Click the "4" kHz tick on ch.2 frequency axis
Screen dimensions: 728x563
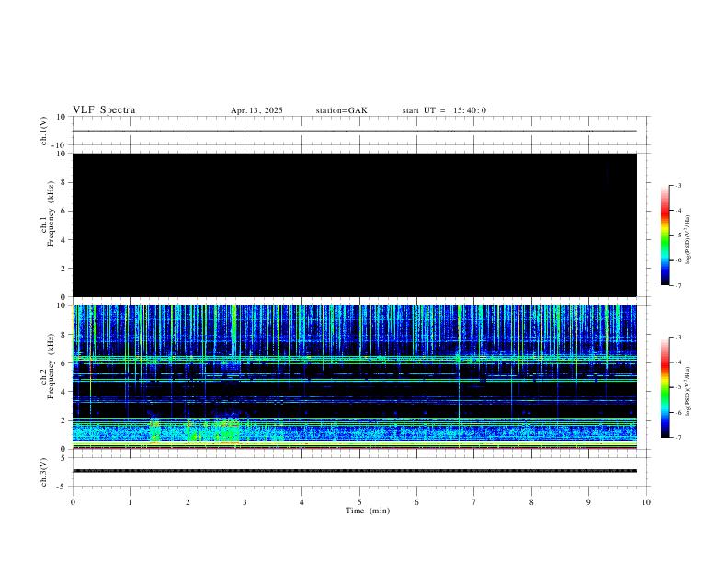[63, 392]
